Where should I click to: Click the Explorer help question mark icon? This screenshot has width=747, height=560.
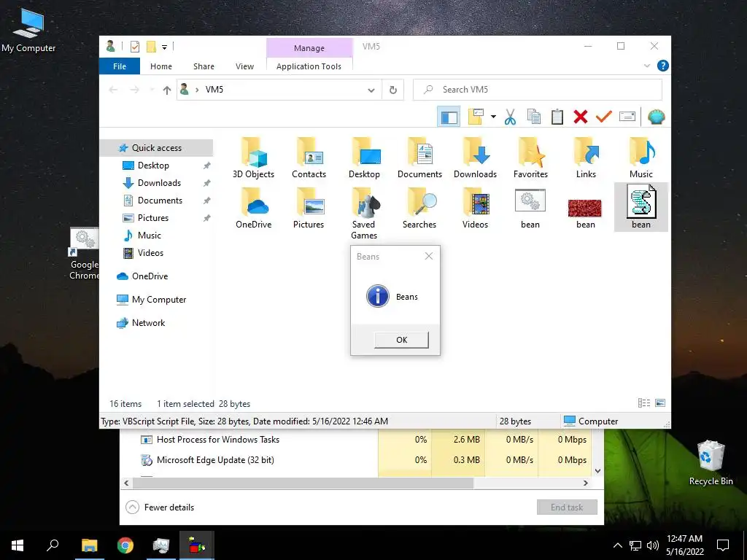tap(662, 66)
